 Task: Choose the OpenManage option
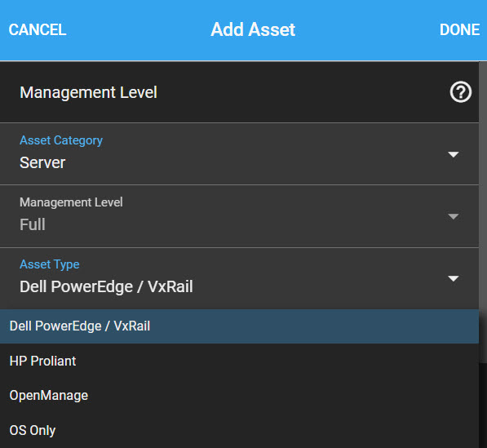pyautogui.click(x=239, y=396)
